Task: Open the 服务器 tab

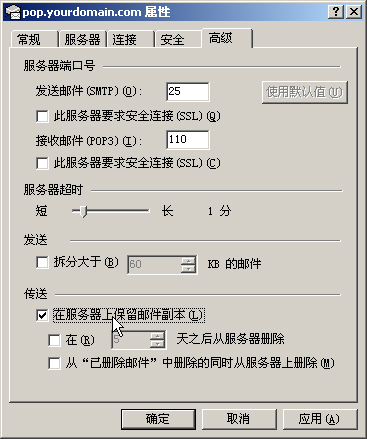Action: coord(82,39)
